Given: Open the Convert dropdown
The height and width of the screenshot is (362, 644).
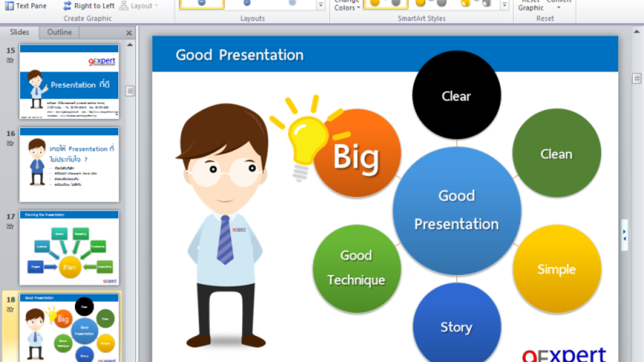Looking at the screenshot, I should (558, 4).
